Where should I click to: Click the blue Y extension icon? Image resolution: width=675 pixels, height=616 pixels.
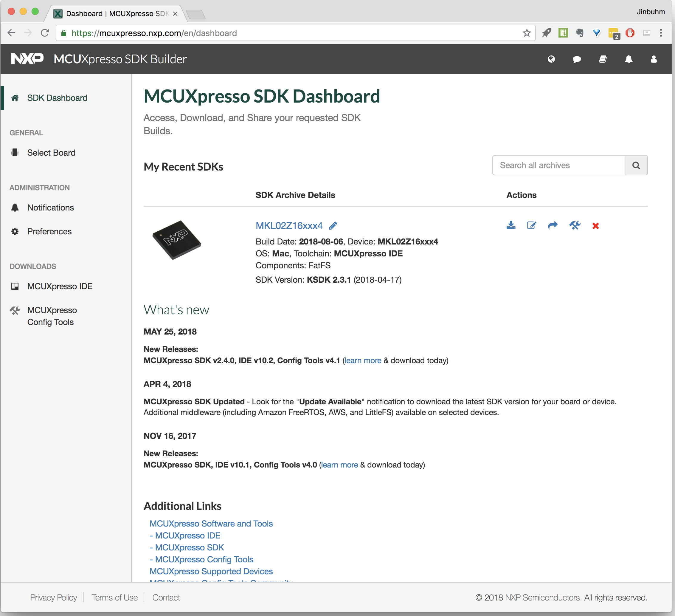(597, 33)
